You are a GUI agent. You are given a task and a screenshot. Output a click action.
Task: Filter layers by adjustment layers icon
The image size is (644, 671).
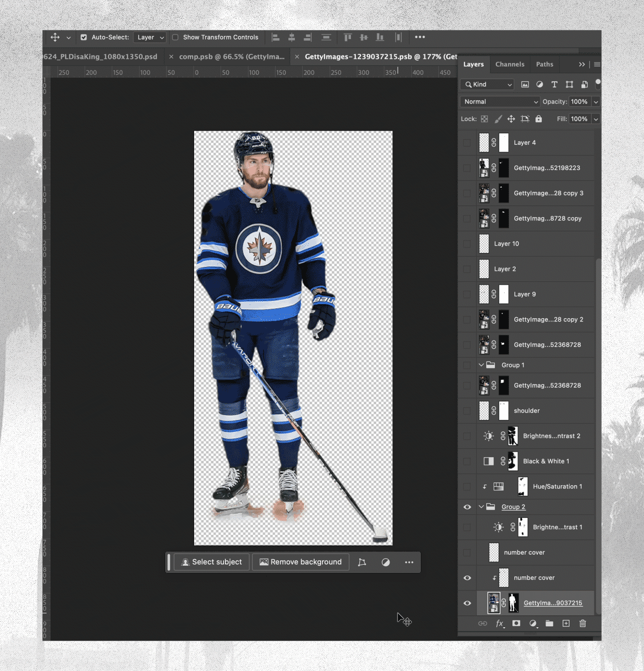(x=540, y=85)
